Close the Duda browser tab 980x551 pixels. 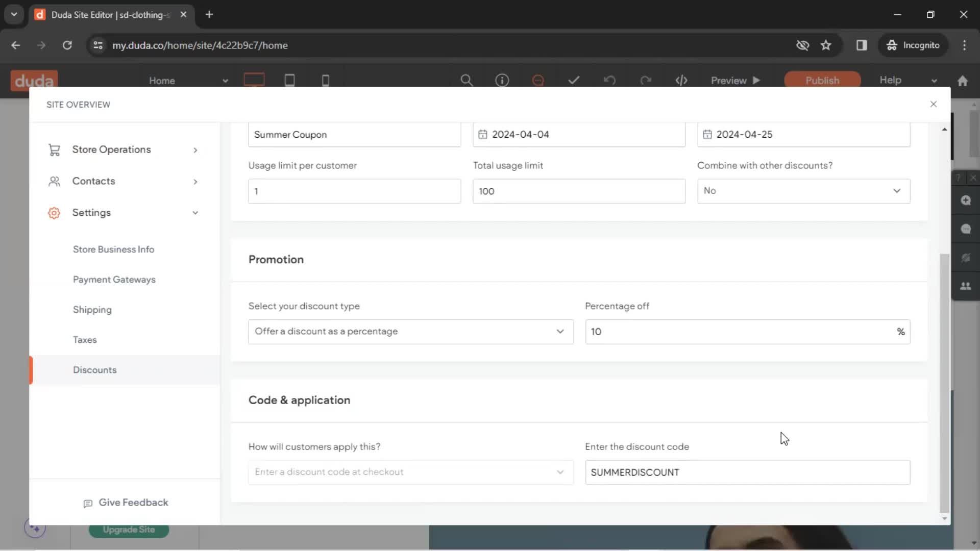tap(183, 15)
